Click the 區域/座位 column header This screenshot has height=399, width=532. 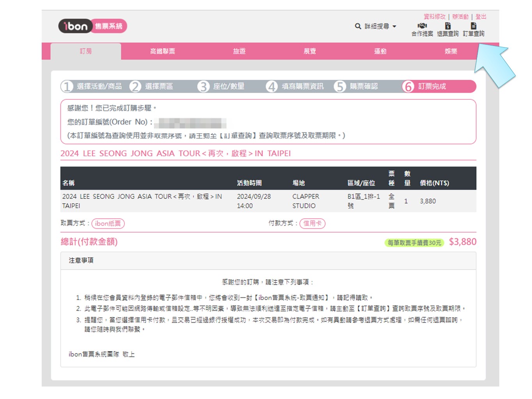point(361,183)
